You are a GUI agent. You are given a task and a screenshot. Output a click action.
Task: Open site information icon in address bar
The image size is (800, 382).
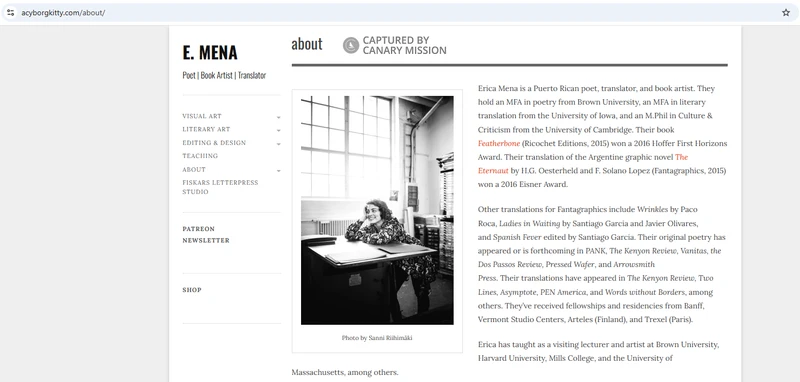pyautogui.click(x=10, y=13)
